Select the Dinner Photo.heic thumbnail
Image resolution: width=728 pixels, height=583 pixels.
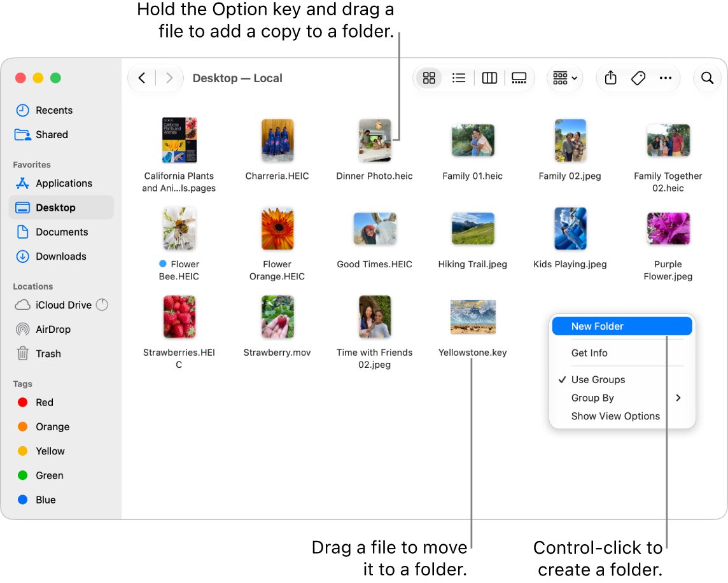(x=375, y=140)
